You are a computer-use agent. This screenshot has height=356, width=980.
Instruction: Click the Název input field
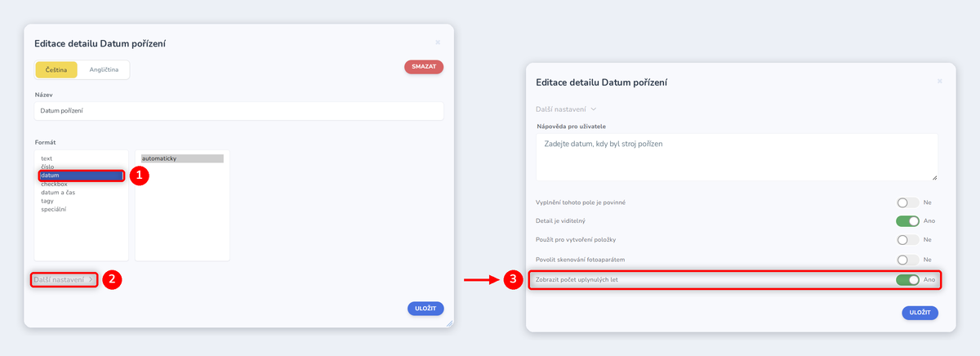(x=238, y=110)
